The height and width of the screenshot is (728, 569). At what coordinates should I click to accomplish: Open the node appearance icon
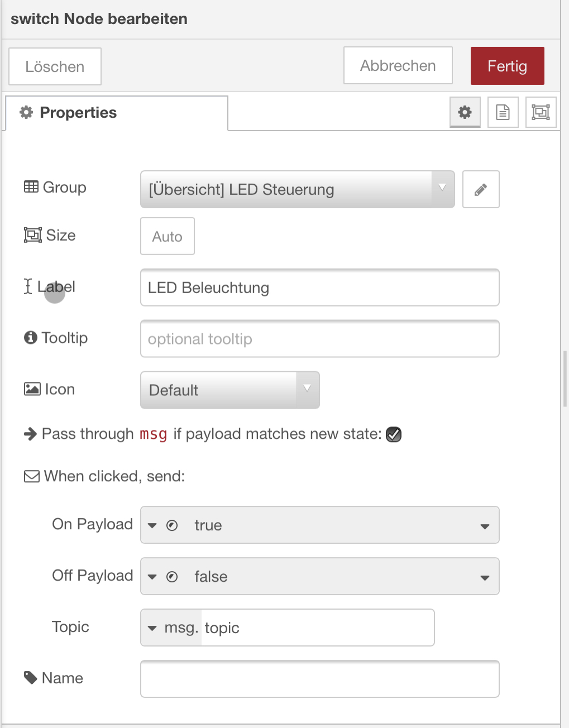point(541,112)
